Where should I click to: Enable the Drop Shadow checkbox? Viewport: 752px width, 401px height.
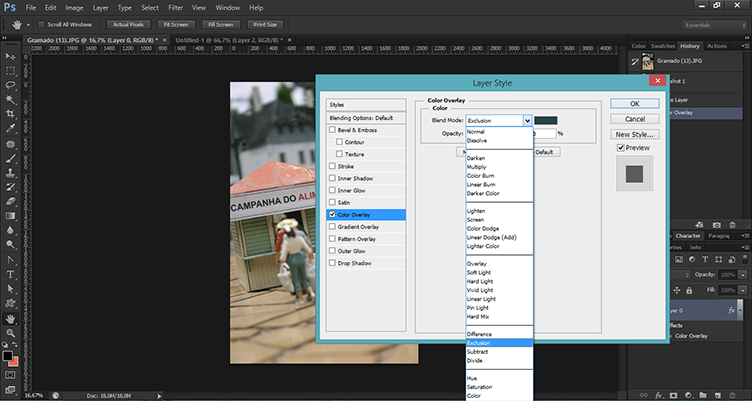[x=334, y=263]
